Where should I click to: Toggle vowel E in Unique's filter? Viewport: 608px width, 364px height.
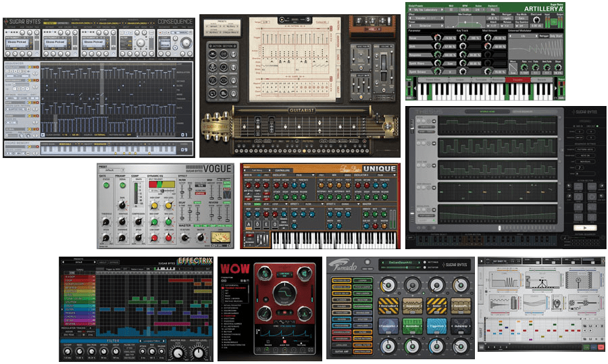click(x=266, y=224)
